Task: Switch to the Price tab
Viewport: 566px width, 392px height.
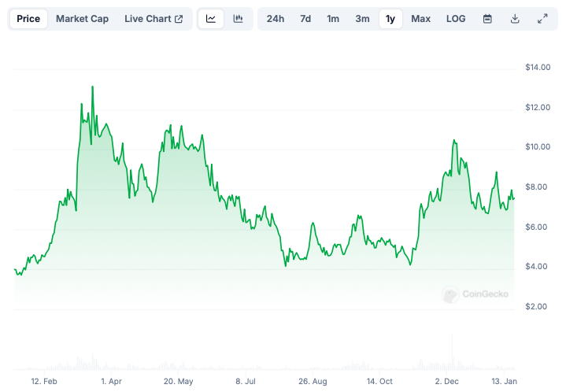Action: pos(28,19)
